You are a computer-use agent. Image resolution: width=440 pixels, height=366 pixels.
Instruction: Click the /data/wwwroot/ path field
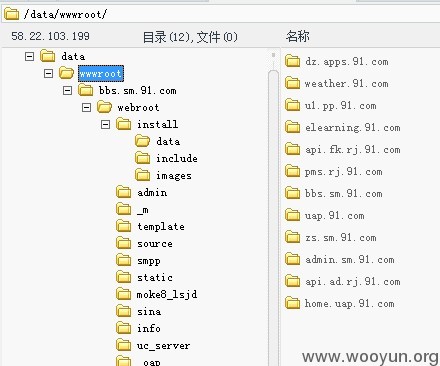[220, 14]
